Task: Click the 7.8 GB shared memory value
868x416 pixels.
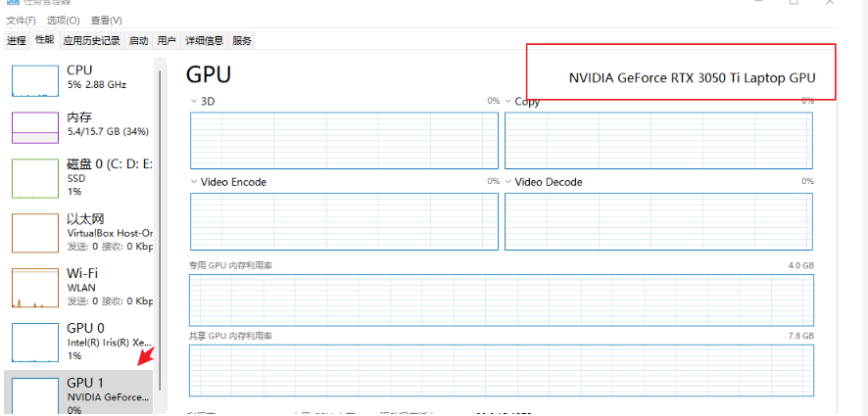Action: [x=801, y=336]
